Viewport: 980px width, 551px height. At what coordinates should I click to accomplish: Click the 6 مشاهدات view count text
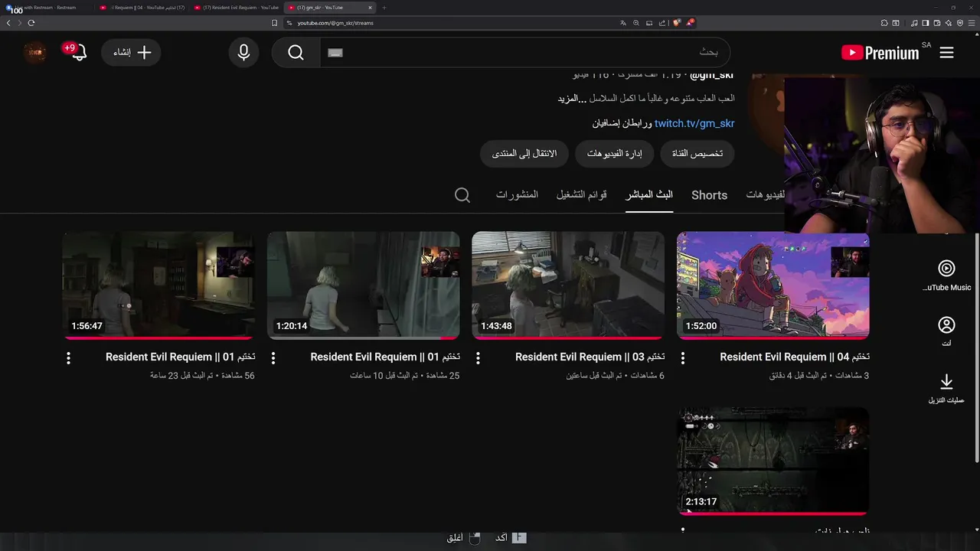(647, 376)
